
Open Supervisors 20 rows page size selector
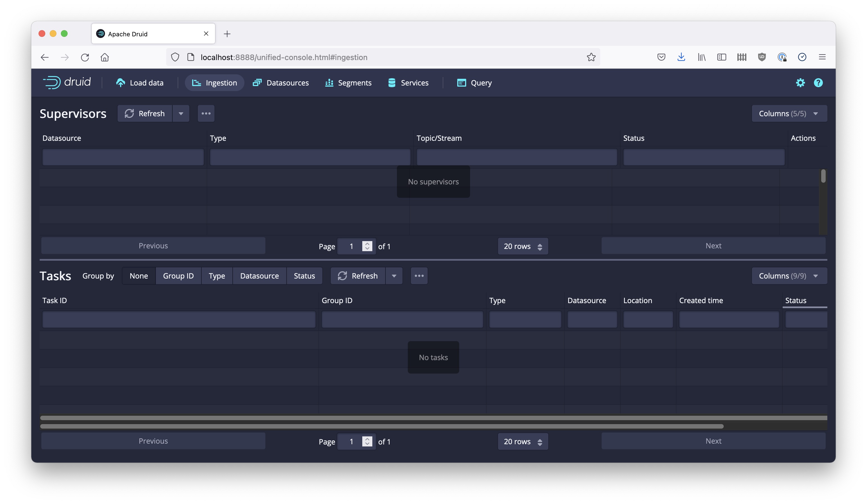click(523, 246)
